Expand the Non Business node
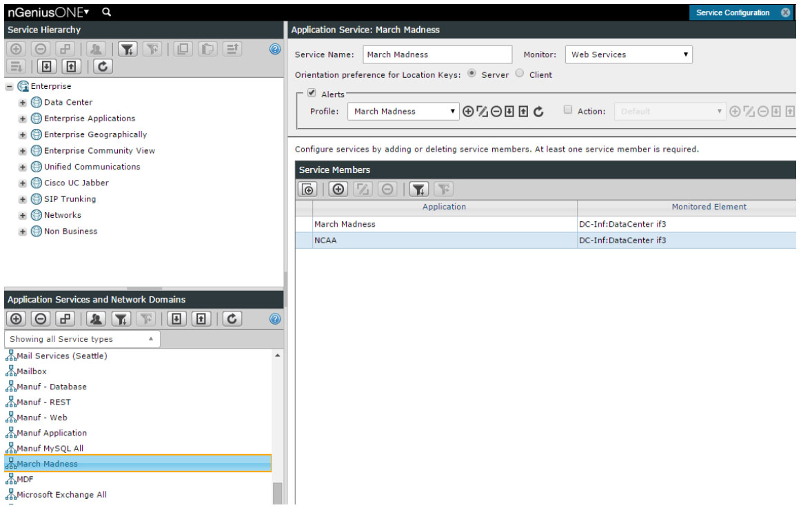Image resolution: width=812 pixels, height=521 pixels. [22, 232]
